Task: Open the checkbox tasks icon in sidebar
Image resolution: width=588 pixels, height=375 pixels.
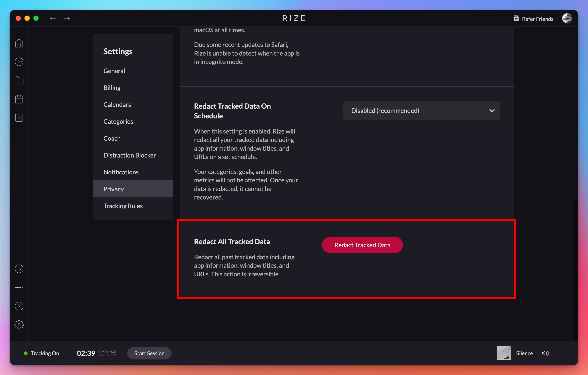Action: pyautogui.click(x=19, y=118)
